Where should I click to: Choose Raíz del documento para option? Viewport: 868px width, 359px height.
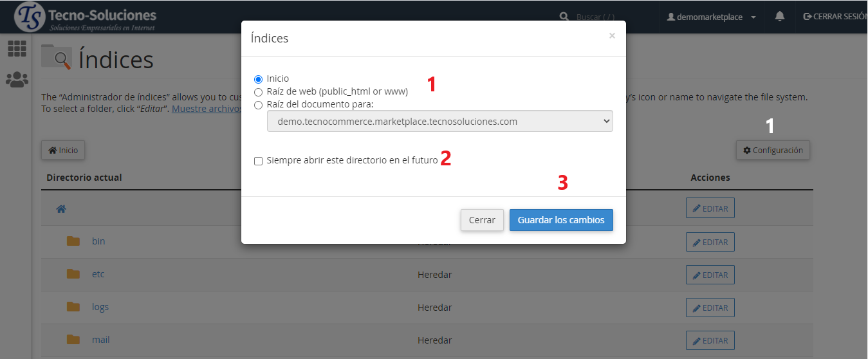pos(259,104)
